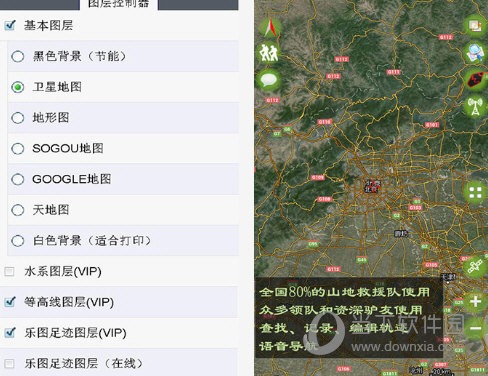This screenshot has height=376, width=488.
Task: Click the 基本图层 label text
Action: pyautogui.click(x=48, y=25)
